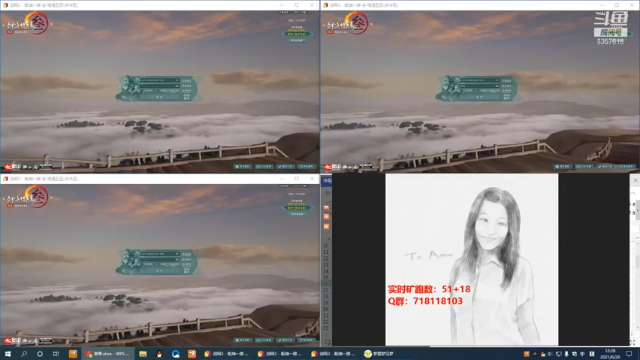Click the login button in top-right game window
640x360 pixels.
pos(480,97)
